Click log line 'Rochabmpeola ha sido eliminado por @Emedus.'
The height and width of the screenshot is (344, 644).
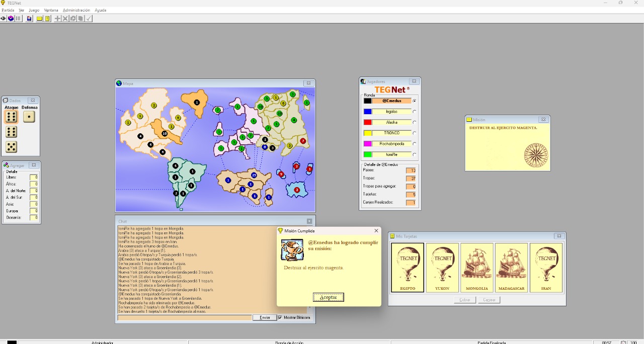pos(156,303)
